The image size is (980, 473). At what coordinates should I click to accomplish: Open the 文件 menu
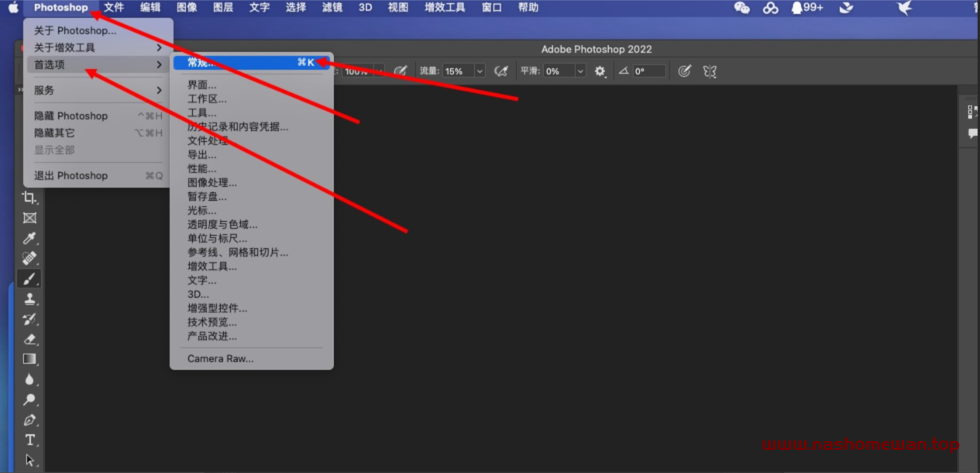pyautogui.click(x=114, y=8)
